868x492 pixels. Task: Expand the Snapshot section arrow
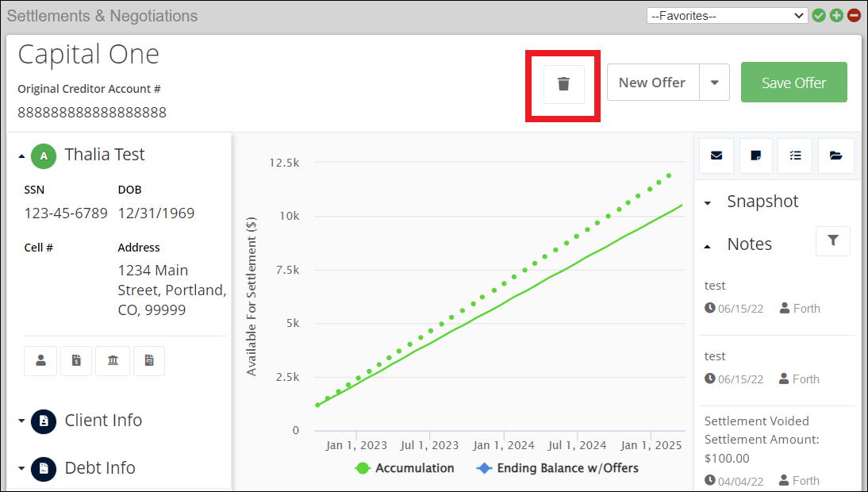pos(708,203)
